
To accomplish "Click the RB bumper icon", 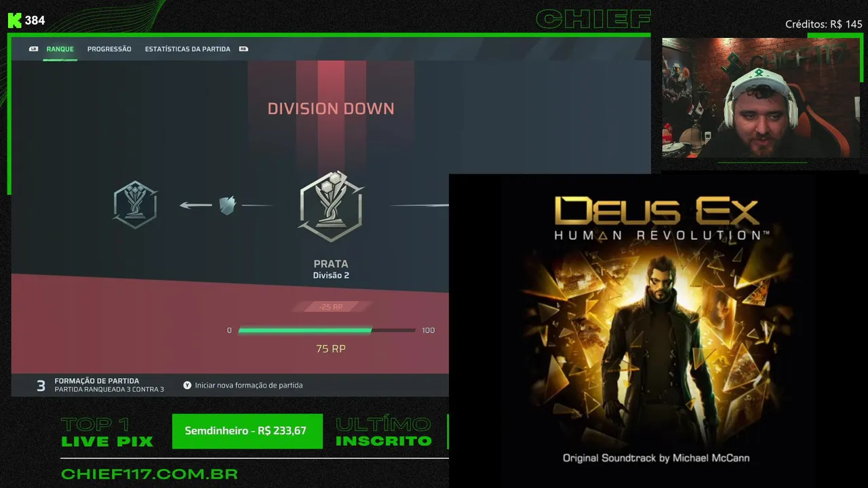I will (x=243, y=49).
